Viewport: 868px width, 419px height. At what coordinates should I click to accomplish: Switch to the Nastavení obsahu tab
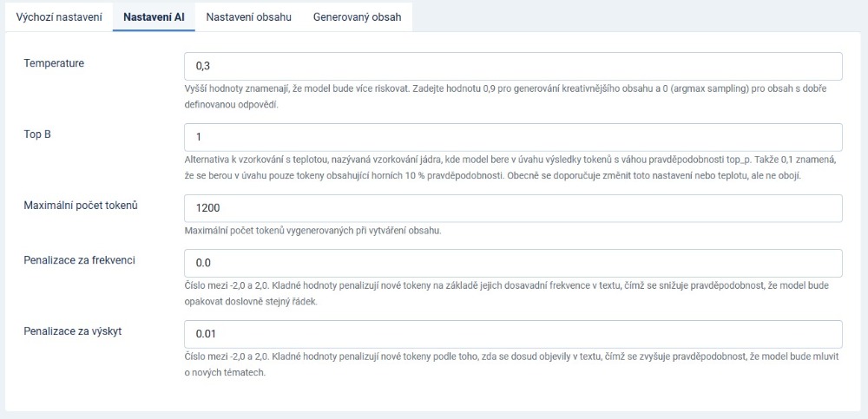[248, 16]
